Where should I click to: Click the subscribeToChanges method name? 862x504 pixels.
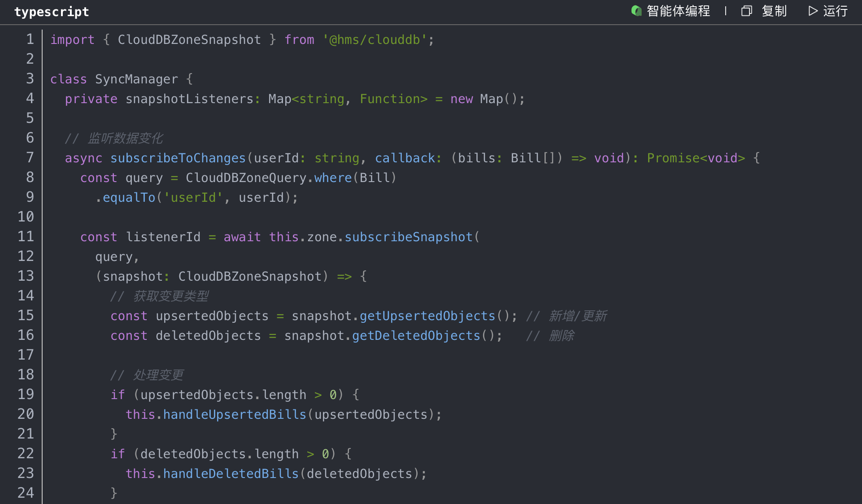click(178, 158)
